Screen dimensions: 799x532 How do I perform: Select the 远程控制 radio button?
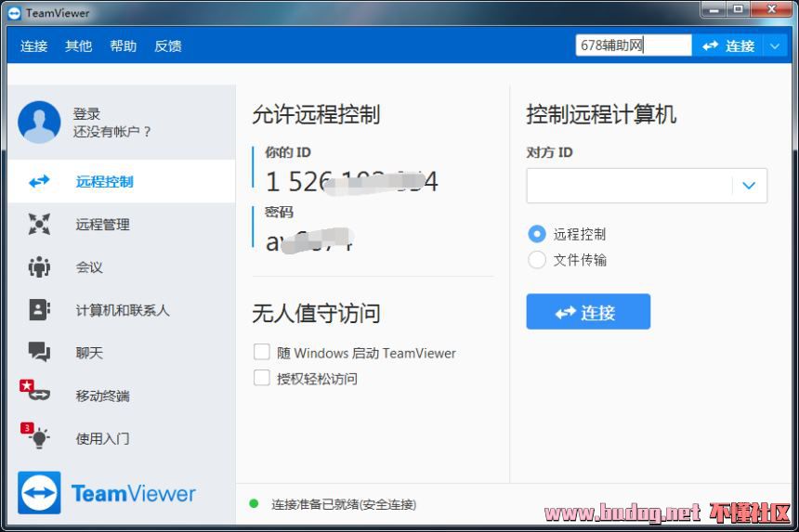click(537, 234)
